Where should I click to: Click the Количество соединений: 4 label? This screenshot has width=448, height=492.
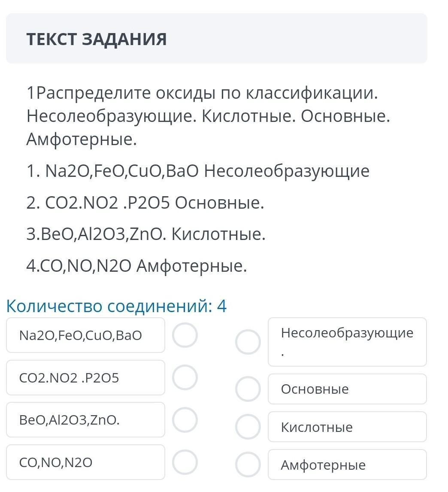pyautogui.click(x=116, y=306)
